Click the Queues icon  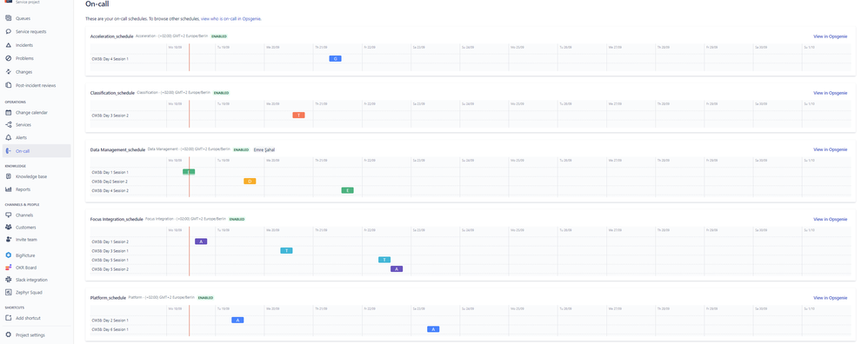click(x=9, y=18)
